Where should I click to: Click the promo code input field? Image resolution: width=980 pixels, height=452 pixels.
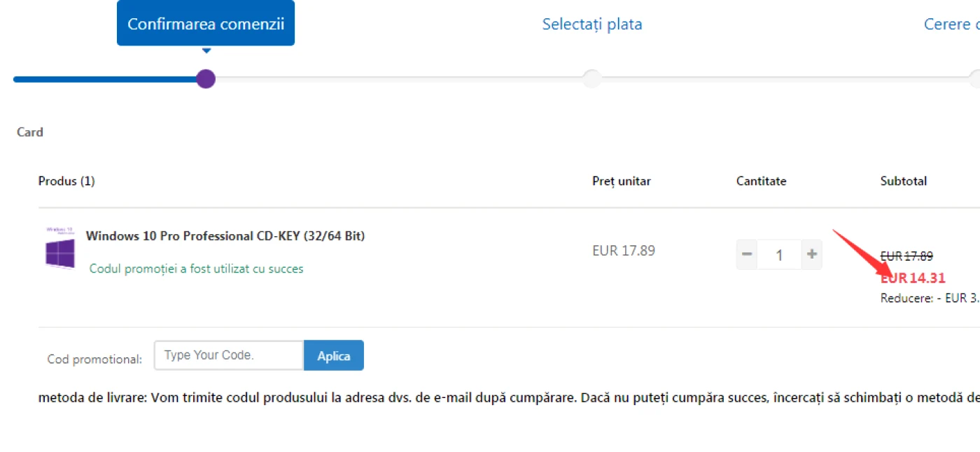click(229, 355)
